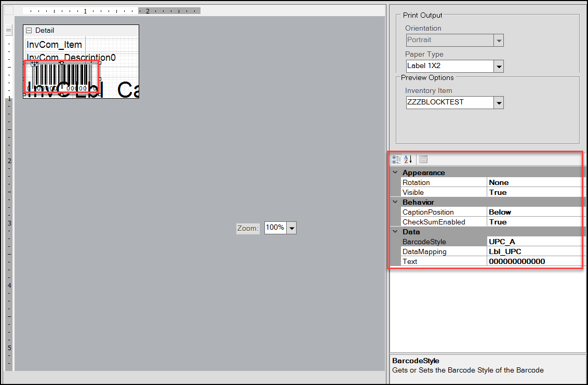Open the Orientation dropdown
588x385 pixels.
498,41
